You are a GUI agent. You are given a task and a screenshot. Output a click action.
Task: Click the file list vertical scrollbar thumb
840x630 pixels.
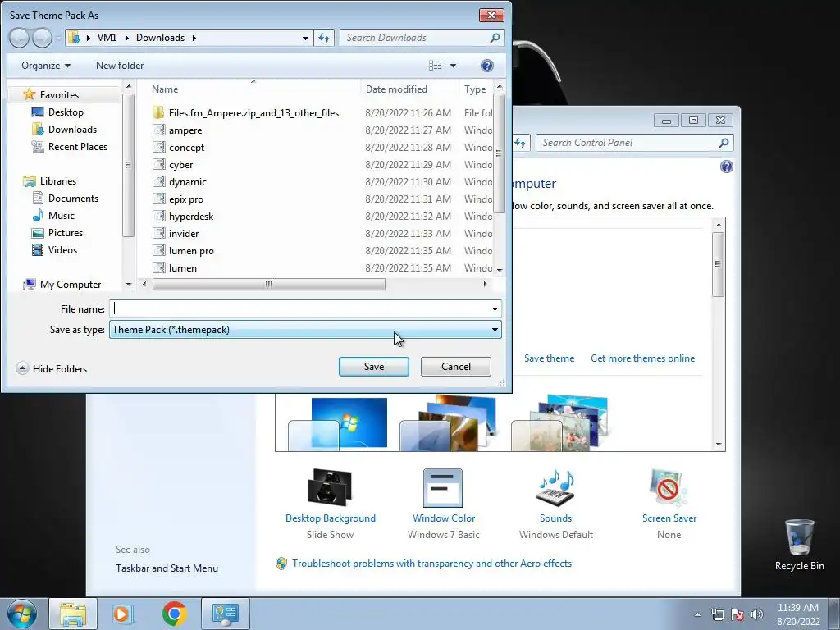(499, 153)
